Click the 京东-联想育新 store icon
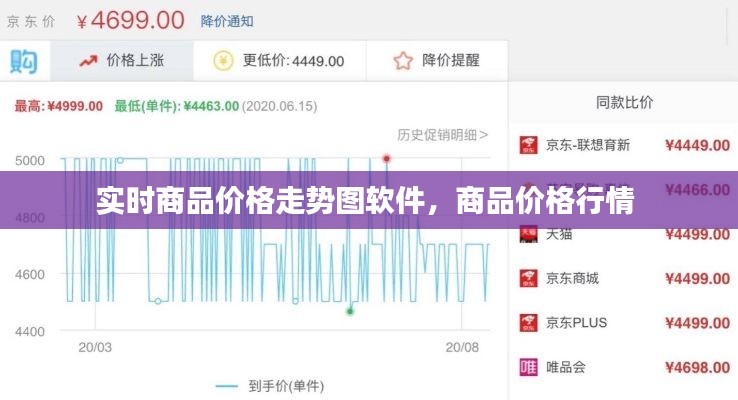The width and height of the screenshot is (738, 400). point(527,145)
